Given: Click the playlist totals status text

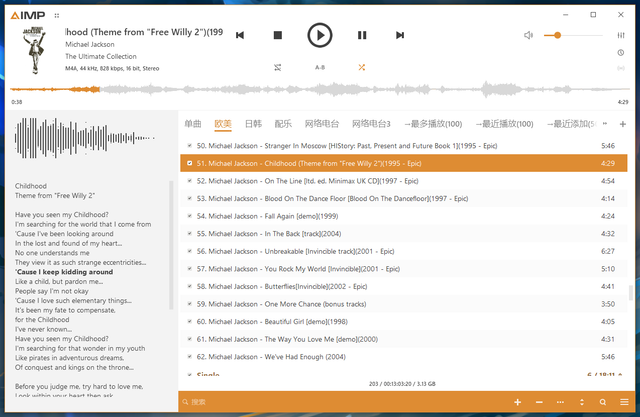Looking at the screenshot, I should (402, 384).
